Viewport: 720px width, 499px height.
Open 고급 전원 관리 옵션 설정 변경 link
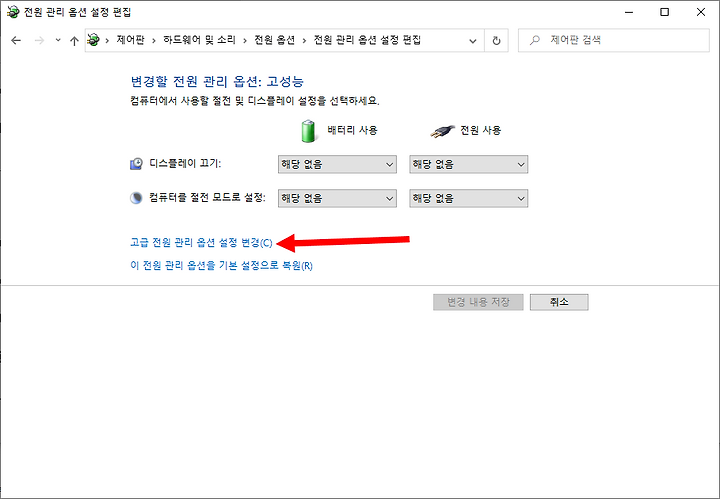click(201, 242)
